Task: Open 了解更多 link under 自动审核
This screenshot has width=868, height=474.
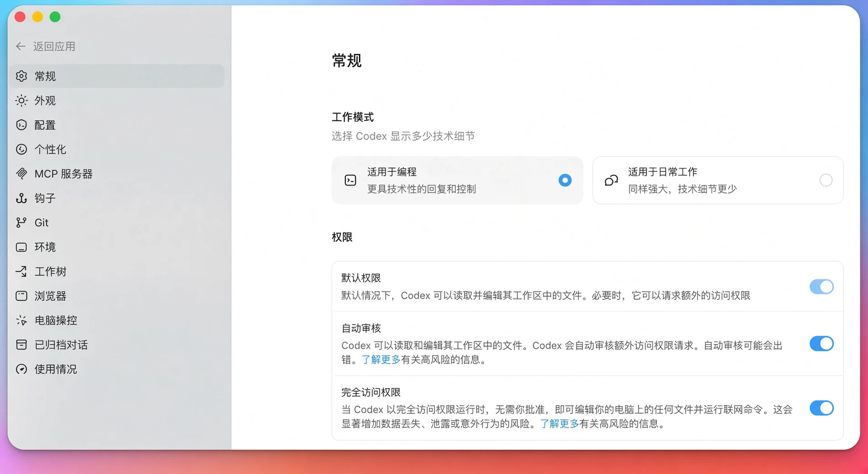Action: click(x=381, y=360)
